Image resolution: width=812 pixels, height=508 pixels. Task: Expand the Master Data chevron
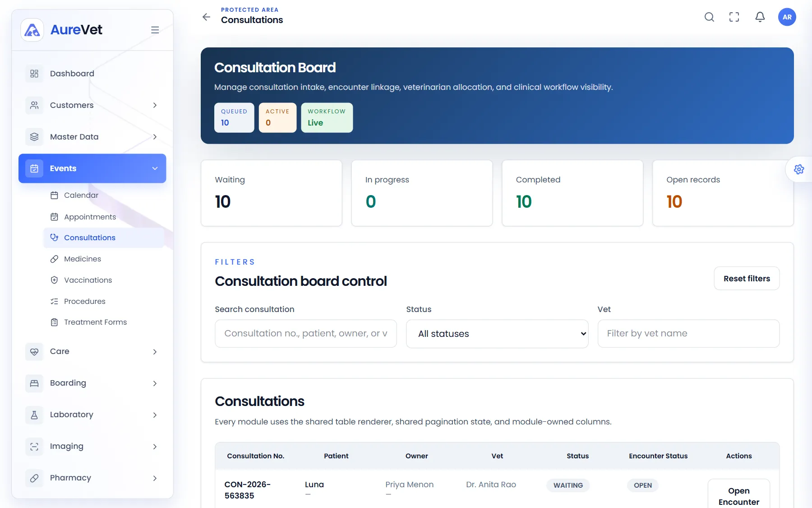tap(155, 137)
